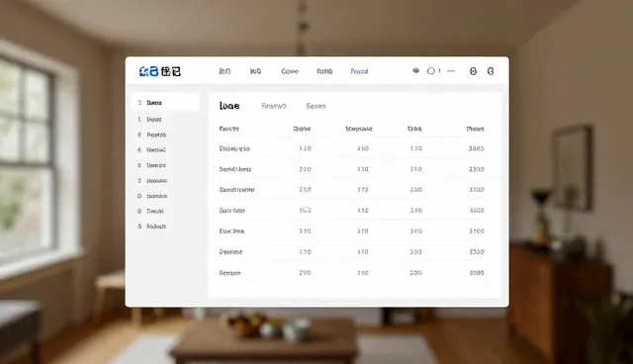Open the last entry in the left sidebar
The width and height of the screenshot is (633, 364).
click(152, 227)
